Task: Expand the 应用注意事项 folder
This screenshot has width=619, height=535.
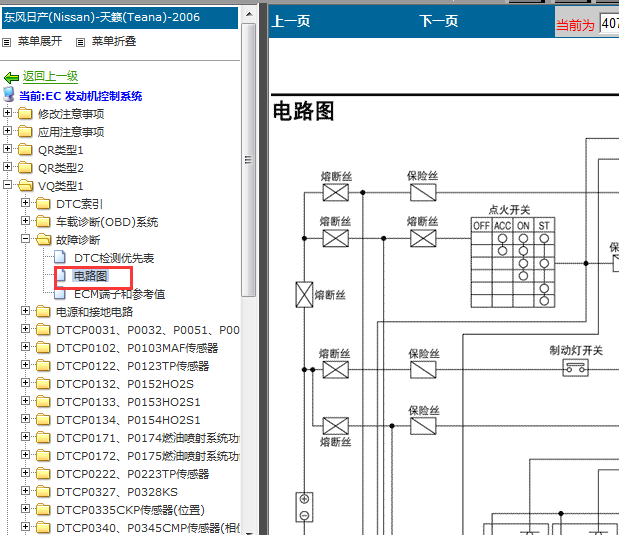Action: tap(7, 131)
